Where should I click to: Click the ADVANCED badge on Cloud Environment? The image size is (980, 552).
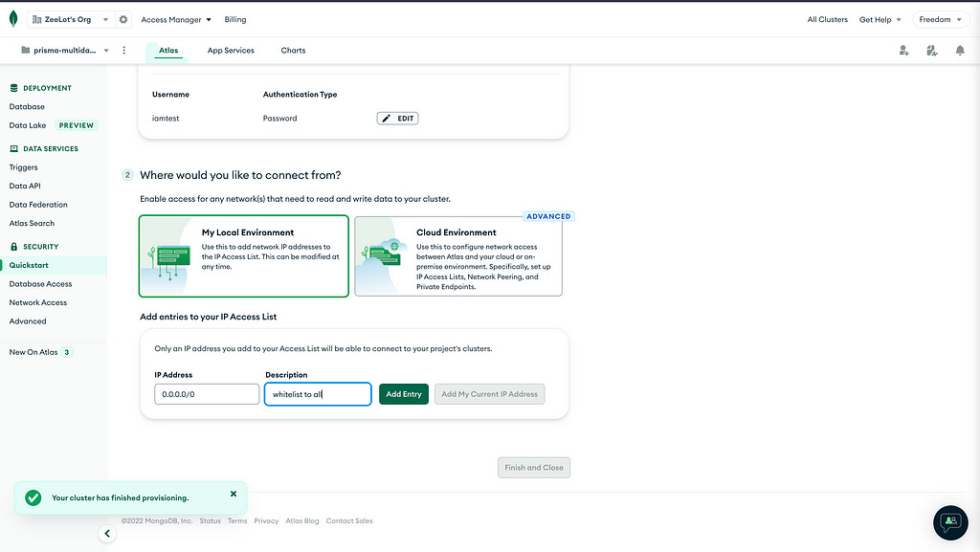[x=548, y=216]
